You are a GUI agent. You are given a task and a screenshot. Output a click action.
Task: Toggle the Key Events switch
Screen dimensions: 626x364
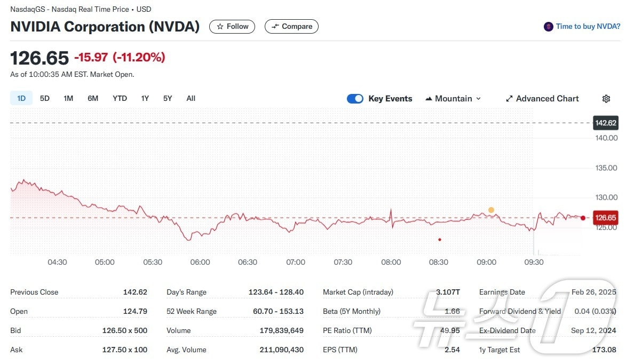355,99
